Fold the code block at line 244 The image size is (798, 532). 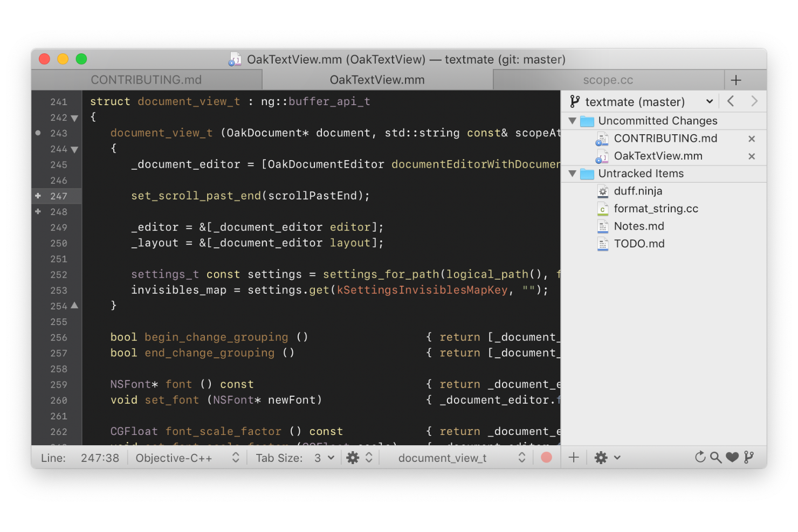pos(74,149)
